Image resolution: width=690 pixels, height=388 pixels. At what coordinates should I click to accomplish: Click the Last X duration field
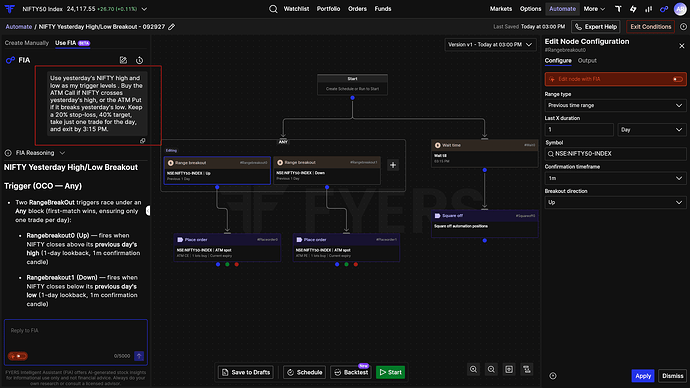point(579,130)
